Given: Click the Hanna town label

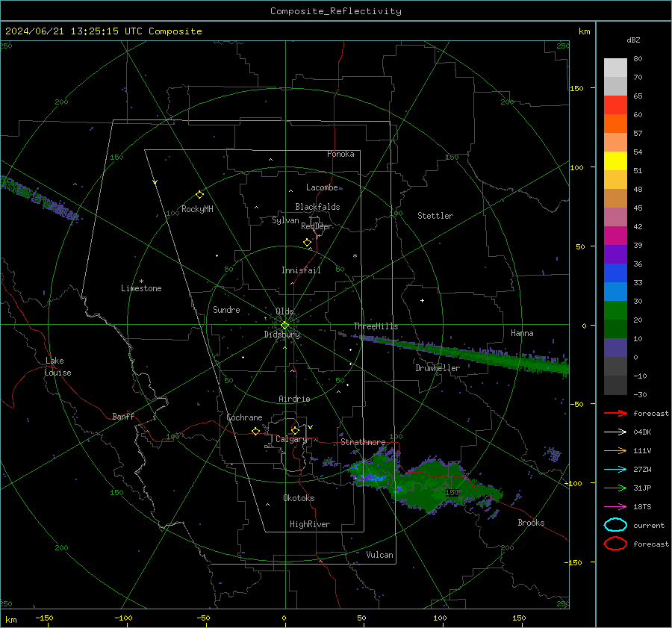Looking at the screenshot, I should [x=522, y=333].
